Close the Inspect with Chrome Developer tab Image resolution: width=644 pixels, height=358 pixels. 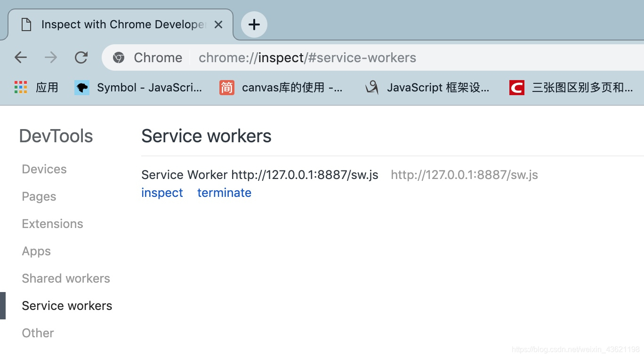point(218,24)
